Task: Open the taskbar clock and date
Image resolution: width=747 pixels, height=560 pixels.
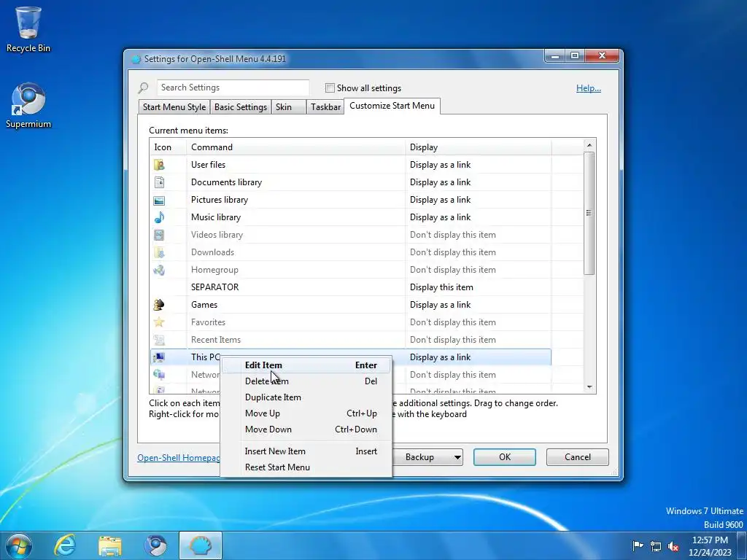Action: [x=710, y=546]
